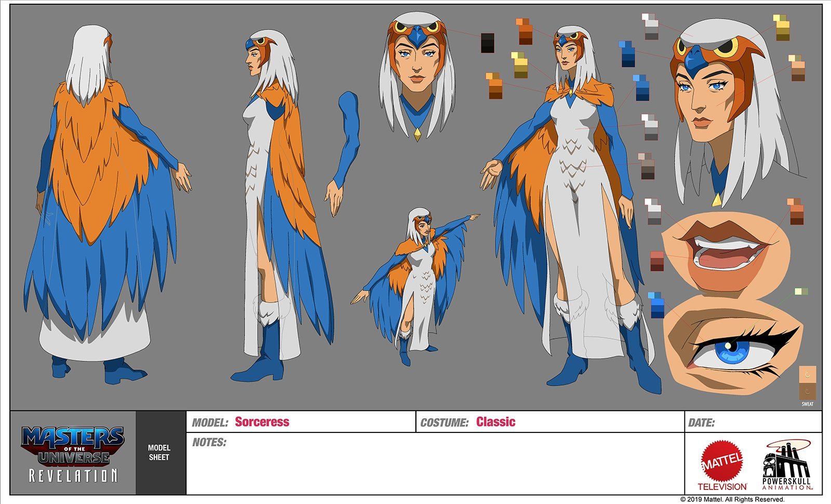Click the '© 2019 Mattel. All Rights Reserved.' text

pyautogui.click(x=732, y=499)
